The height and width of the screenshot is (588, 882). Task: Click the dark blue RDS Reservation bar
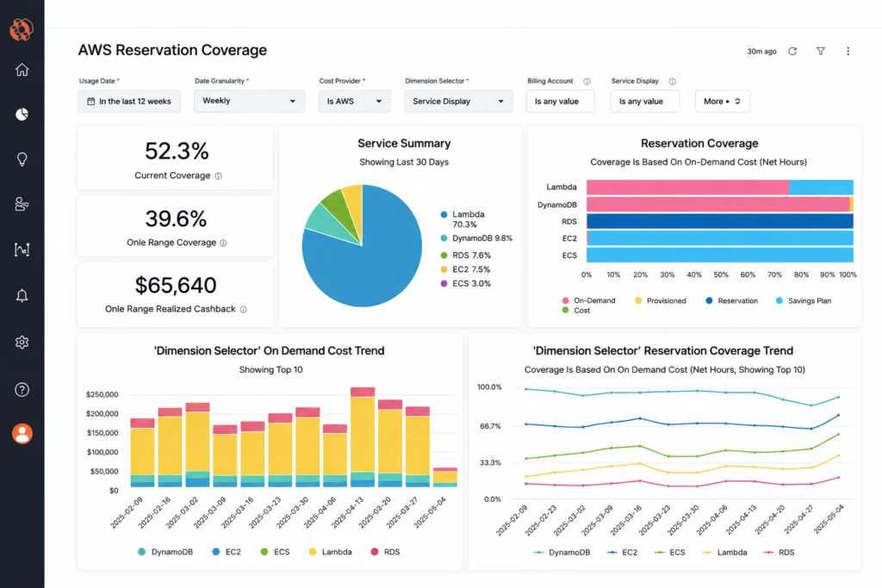point(719,221)
